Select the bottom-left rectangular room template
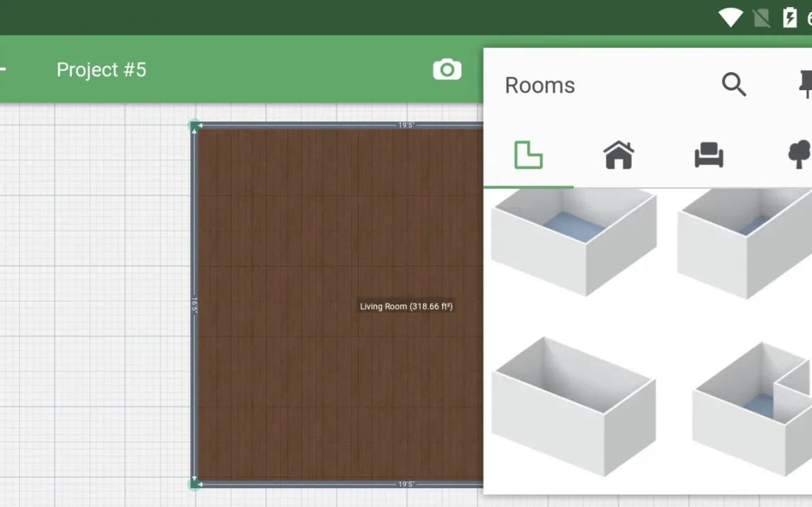 pyautogui.click(x=574, y=404)
